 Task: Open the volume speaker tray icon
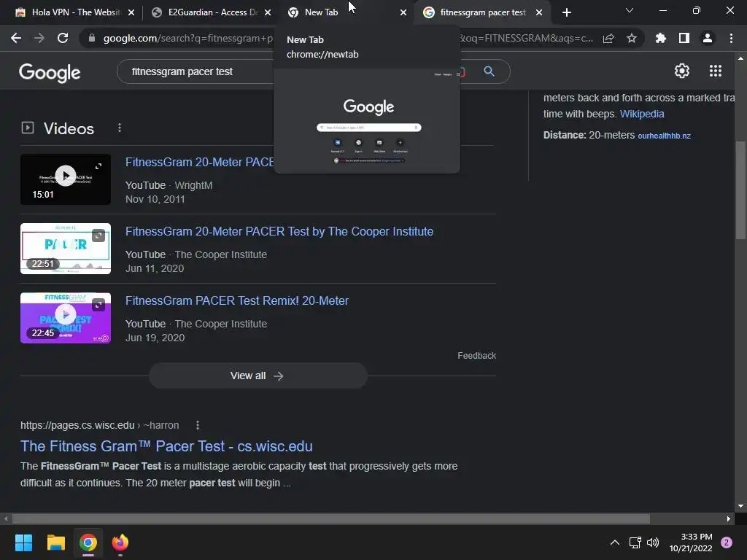click(x=653, y=542)
